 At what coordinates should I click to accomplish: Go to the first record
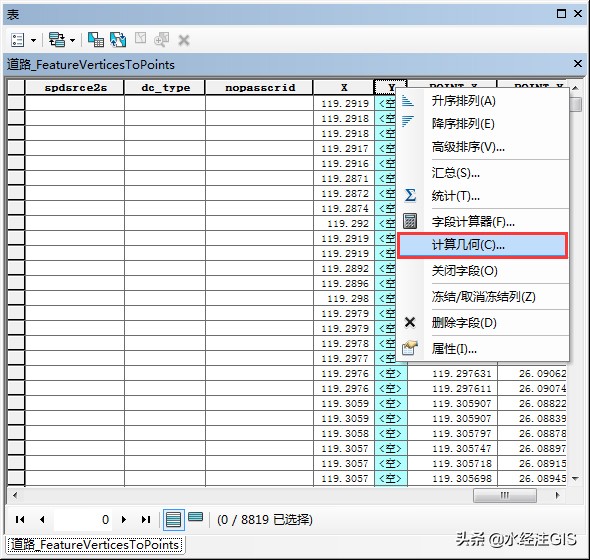(20, 520)
